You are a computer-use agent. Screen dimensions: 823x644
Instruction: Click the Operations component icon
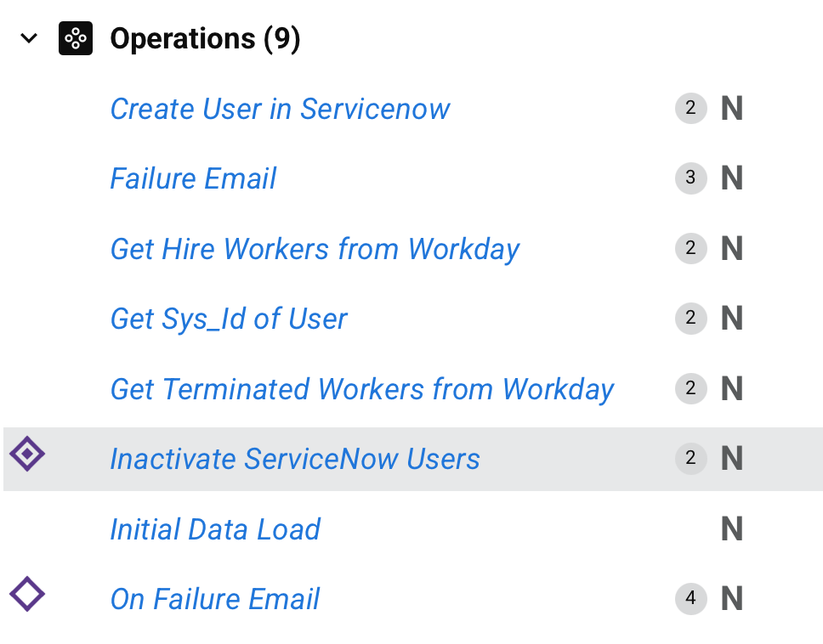pyautogui.click(x=75, y=39)
